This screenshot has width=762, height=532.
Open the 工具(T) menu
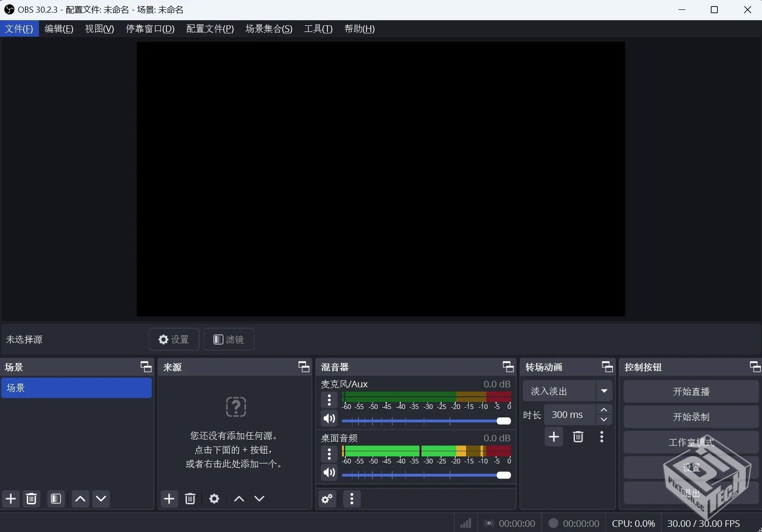[318, 29]
